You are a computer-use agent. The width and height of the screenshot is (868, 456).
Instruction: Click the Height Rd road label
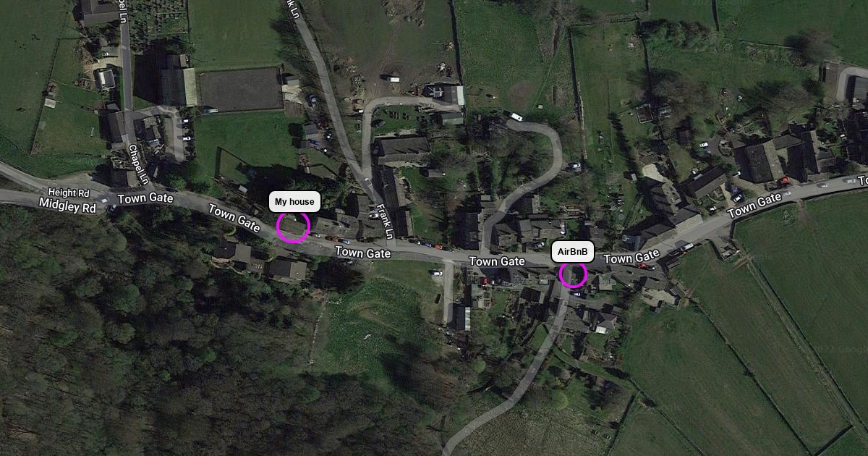click(67, 193)
